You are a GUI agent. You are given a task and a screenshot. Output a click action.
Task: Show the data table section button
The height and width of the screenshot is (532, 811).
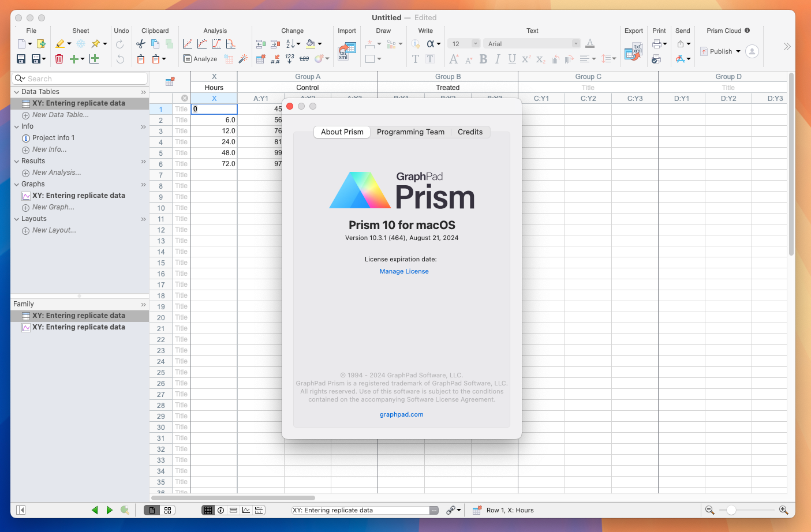(x=208, y=510)
